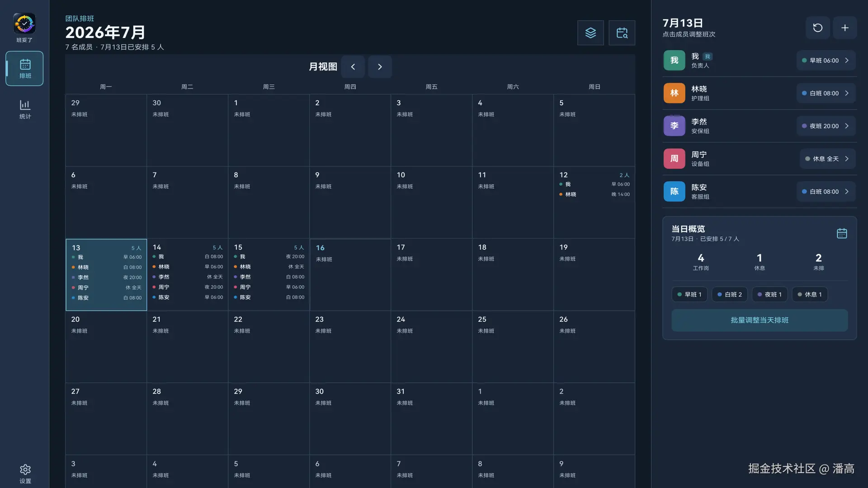Select July 15 calendar cell
868x488 pixels.
point(269,275)
